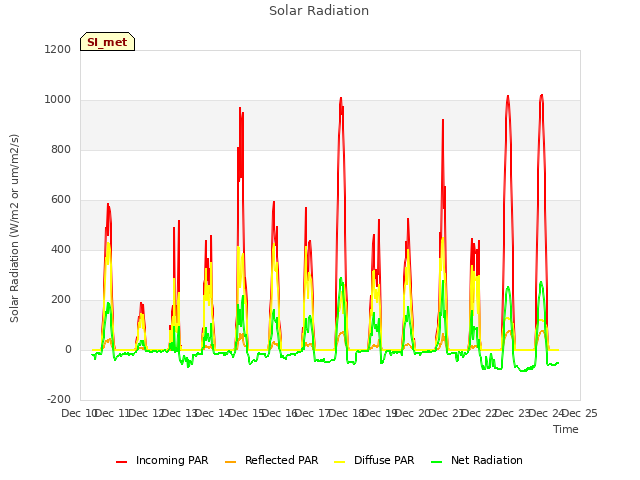Click the 1200 y-axis tick label
The width and height of the screenshot is (640, 480).
(x=58, y=49)
